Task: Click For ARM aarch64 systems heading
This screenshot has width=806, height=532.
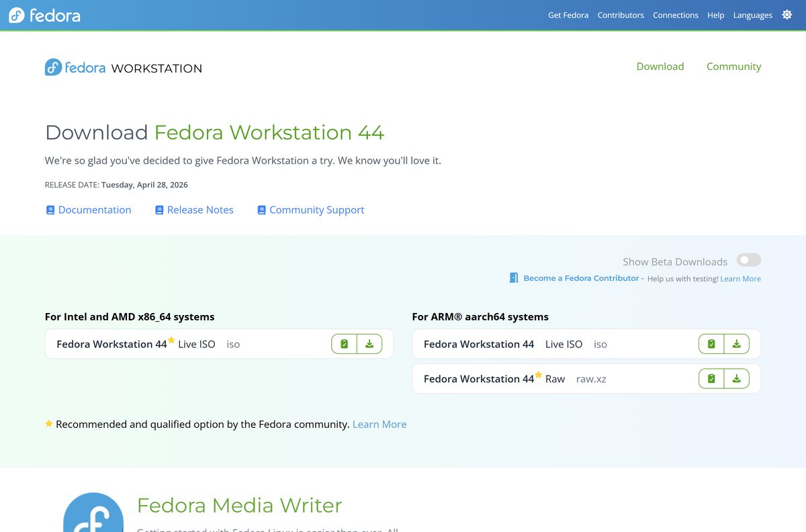Action: (x=480, y=316)
